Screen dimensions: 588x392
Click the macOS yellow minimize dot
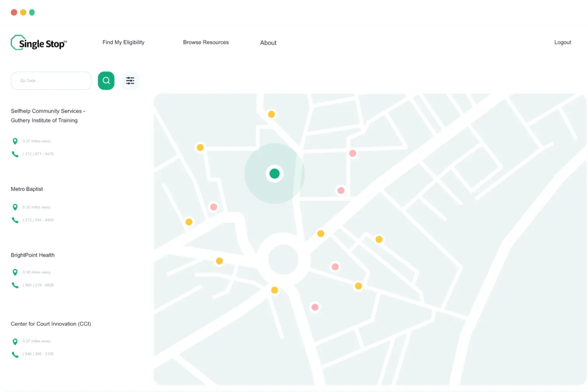[x=23, y=12]
